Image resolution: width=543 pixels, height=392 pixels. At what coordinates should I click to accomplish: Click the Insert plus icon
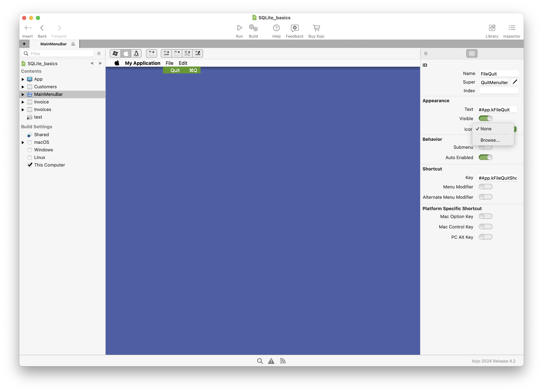coord(26,28)
